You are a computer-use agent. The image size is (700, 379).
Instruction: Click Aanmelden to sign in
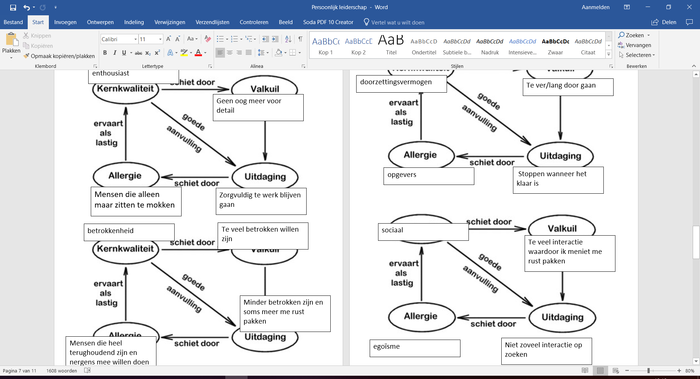596,7
